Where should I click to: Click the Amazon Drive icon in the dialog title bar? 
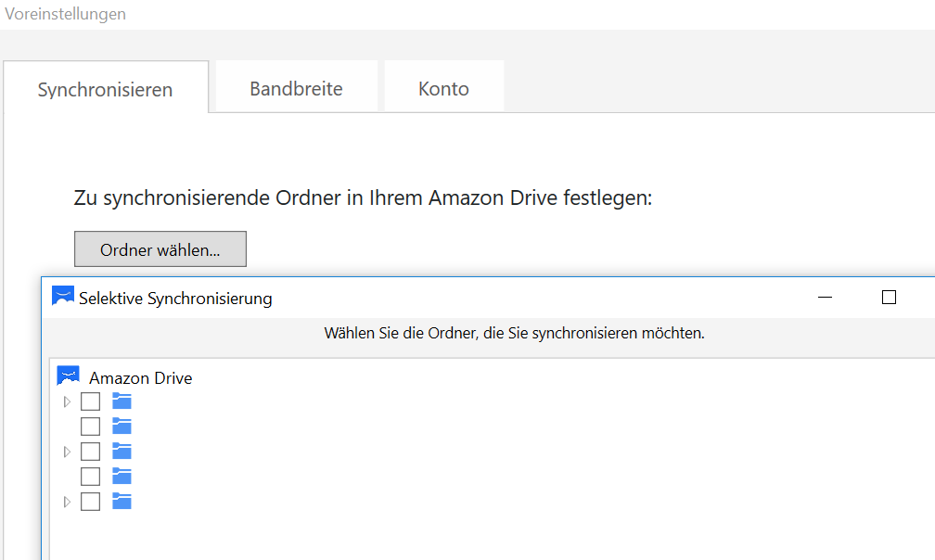tap(63, 297)
